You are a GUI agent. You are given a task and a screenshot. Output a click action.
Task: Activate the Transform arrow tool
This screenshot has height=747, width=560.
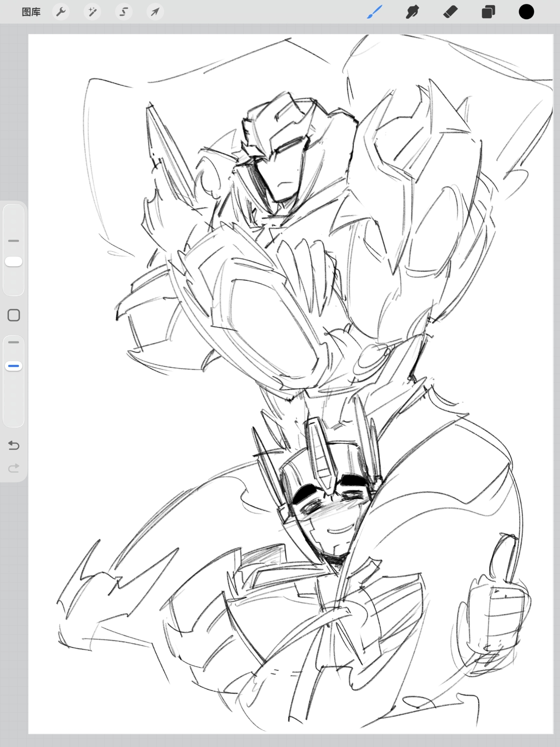pyautogui.click(x=155, y=12)
